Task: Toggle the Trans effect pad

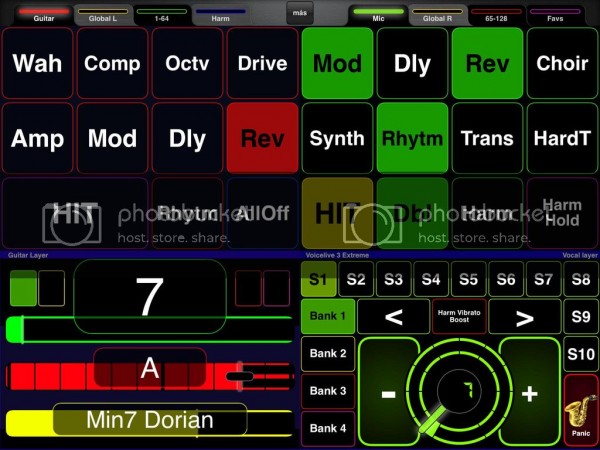Action: point(488,138)
